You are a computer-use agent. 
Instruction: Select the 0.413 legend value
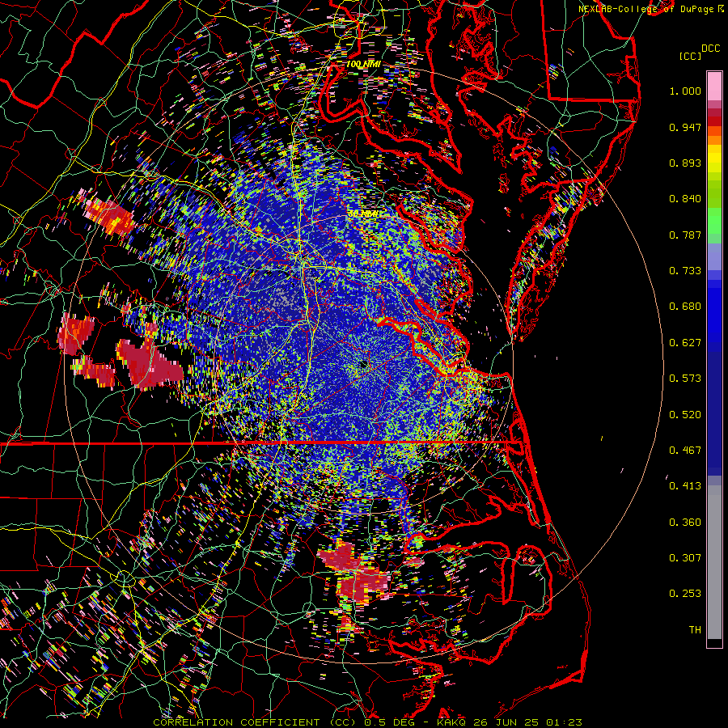(x=685, y=486)
